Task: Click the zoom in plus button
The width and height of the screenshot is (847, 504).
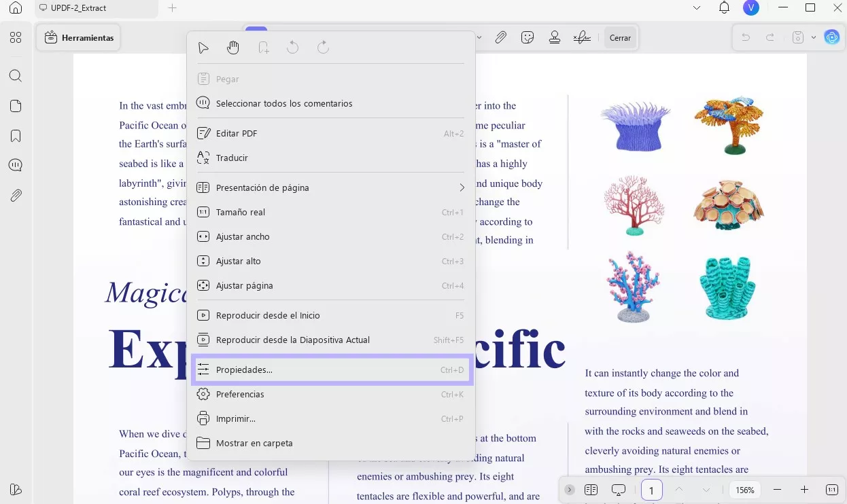Action: click(x=804, y=490)
